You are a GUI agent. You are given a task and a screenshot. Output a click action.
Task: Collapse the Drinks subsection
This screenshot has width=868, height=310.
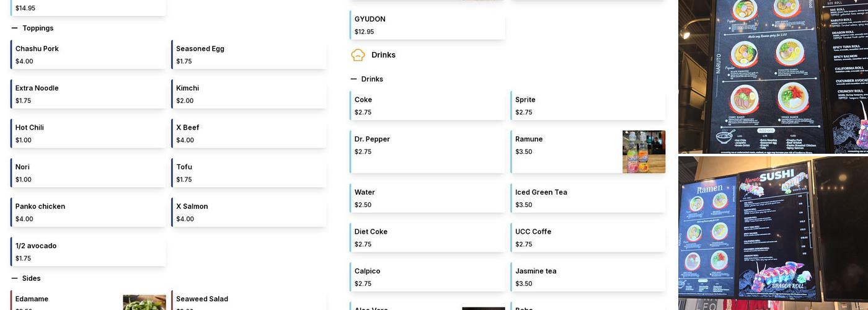coord(354,79)
